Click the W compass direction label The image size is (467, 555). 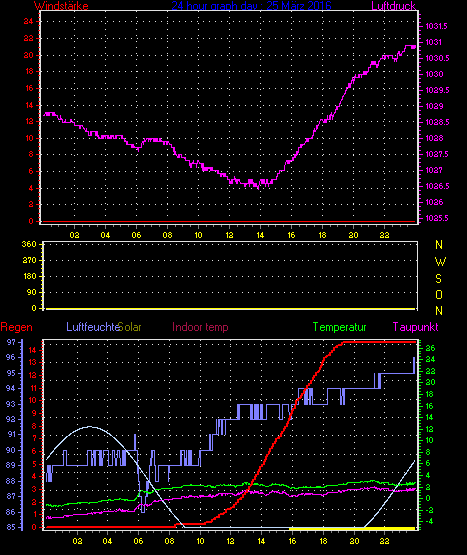click(x=440, y=262)
